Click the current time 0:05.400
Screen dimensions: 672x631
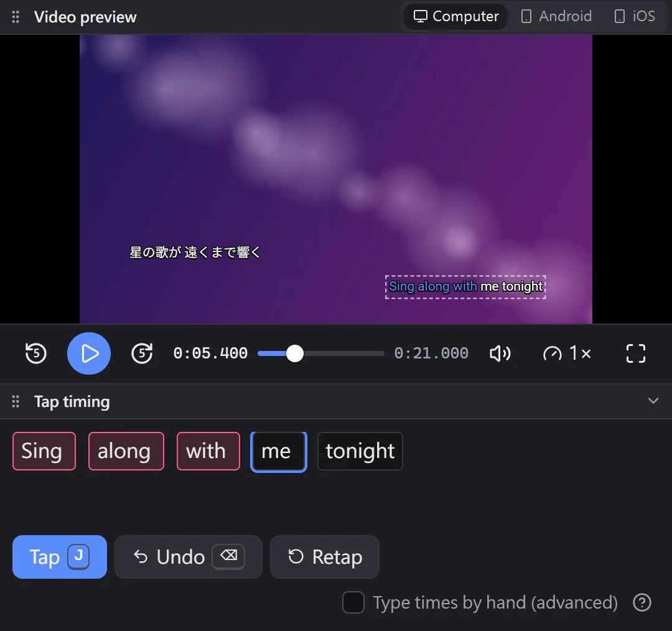[210, 353]
